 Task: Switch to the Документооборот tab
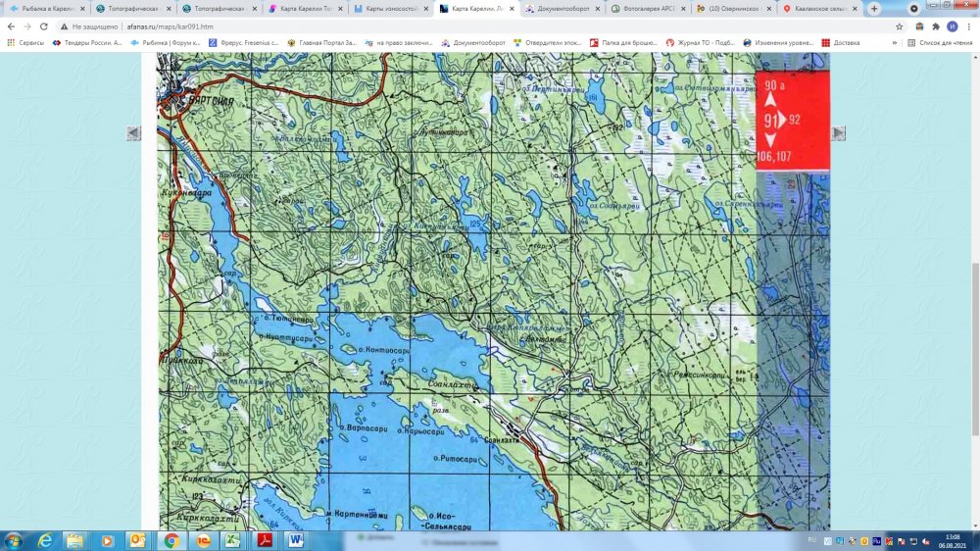561,8
